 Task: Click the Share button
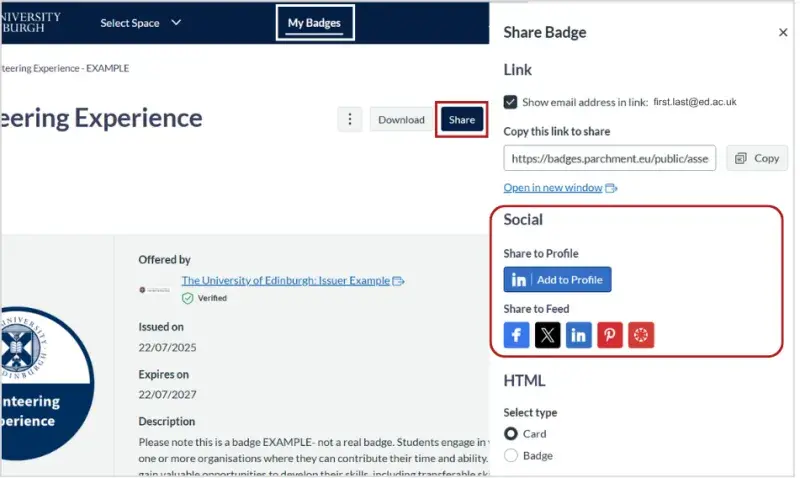[x=464, y=120]
